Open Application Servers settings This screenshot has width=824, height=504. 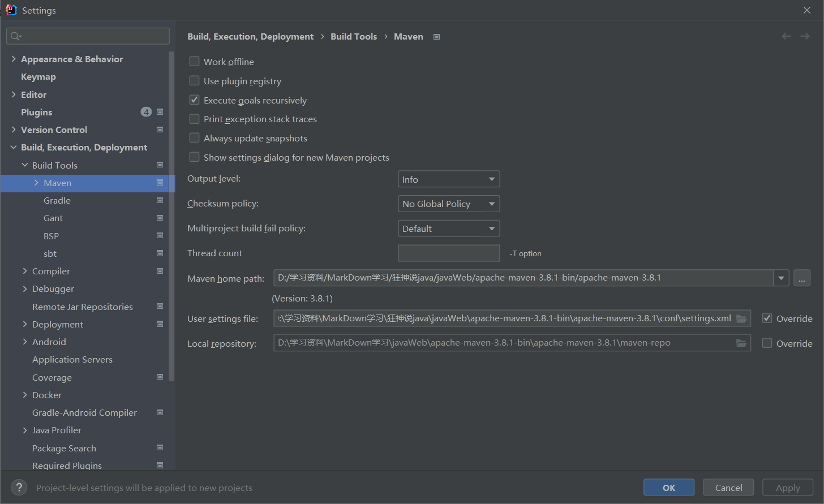[x=72, y=360]
